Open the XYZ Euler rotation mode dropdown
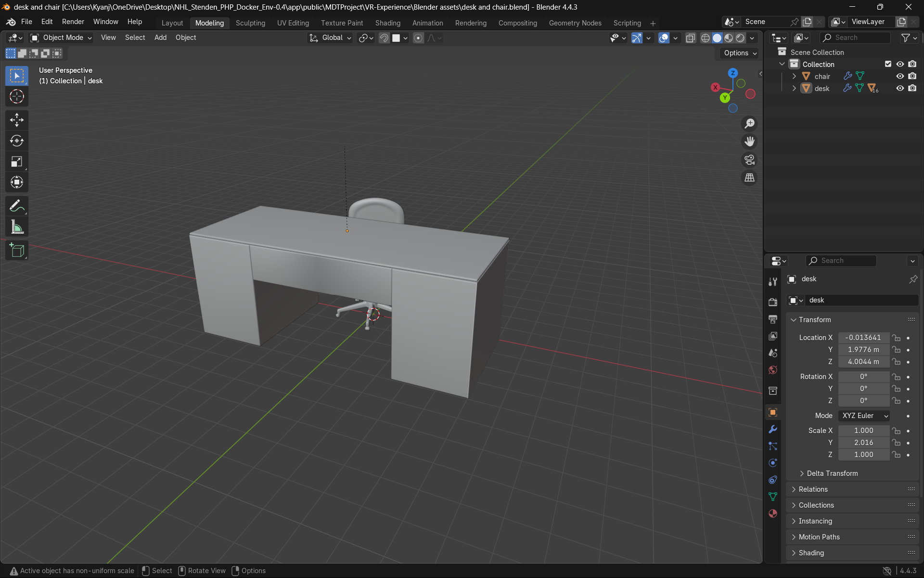924x578 pixels. (x=864, y=416)
